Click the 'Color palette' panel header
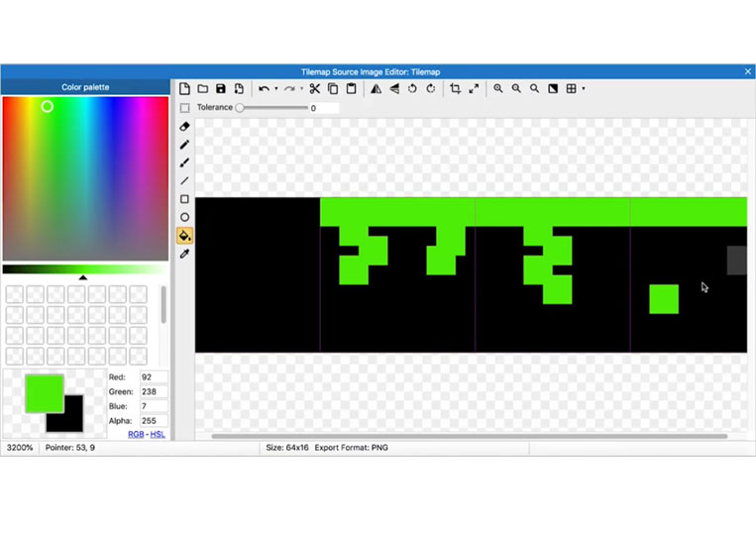 click(x=85, y=87)
